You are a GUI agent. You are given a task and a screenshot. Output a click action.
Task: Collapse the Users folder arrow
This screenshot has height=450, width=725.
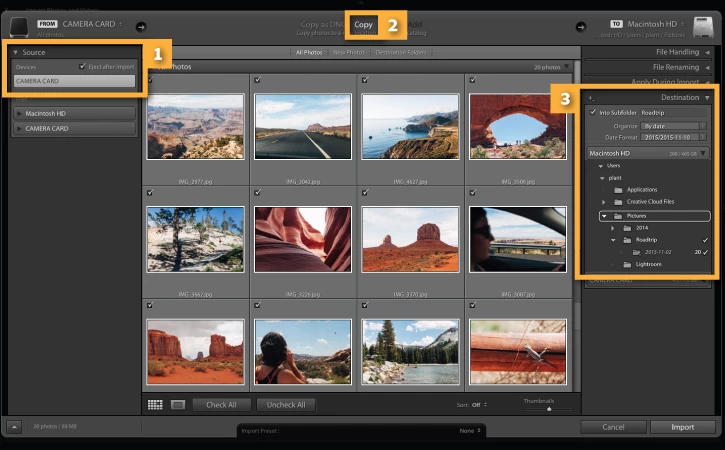click(x=601, y=166)
